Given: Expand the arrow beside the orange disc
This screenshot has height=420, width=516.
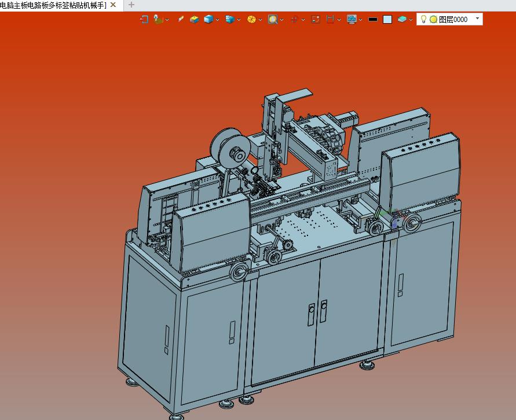Looking at the screenshot, I should click(260, 20).
